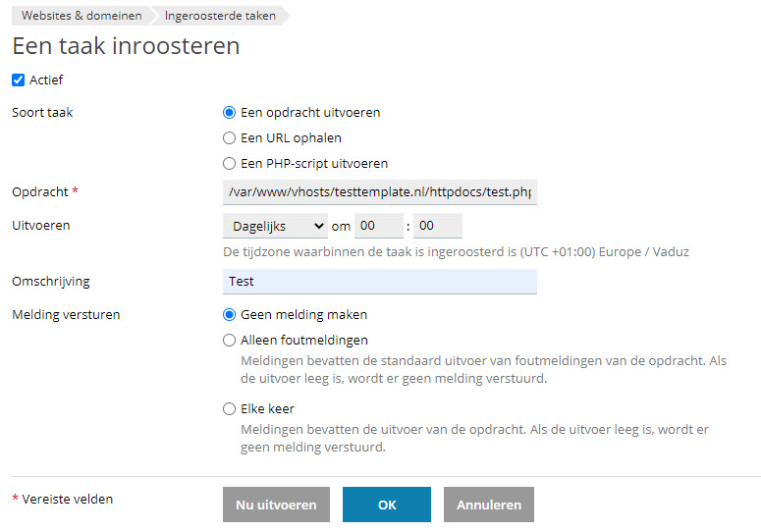Open the Dagelijks frequency dropdown
The height and width of the screenshot is (532, 761).
pyautogui.click(x=275, y=226)
